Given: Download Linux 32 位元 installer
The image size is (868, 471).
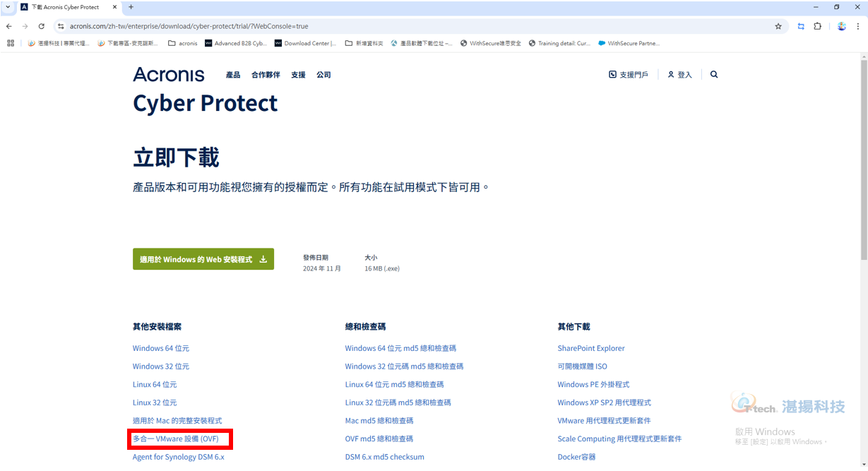Looking at the screenshot, I should click(x=155, y=403).
